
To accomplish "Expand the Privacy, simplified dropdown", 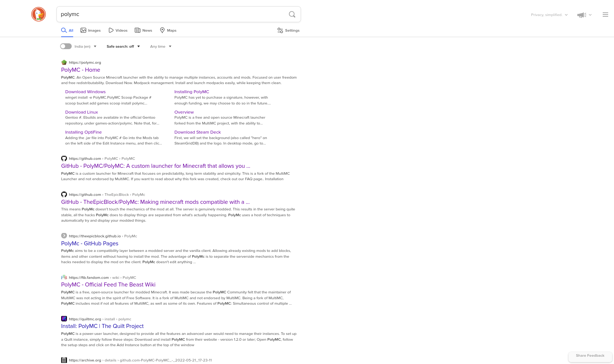I will (549, 15).
